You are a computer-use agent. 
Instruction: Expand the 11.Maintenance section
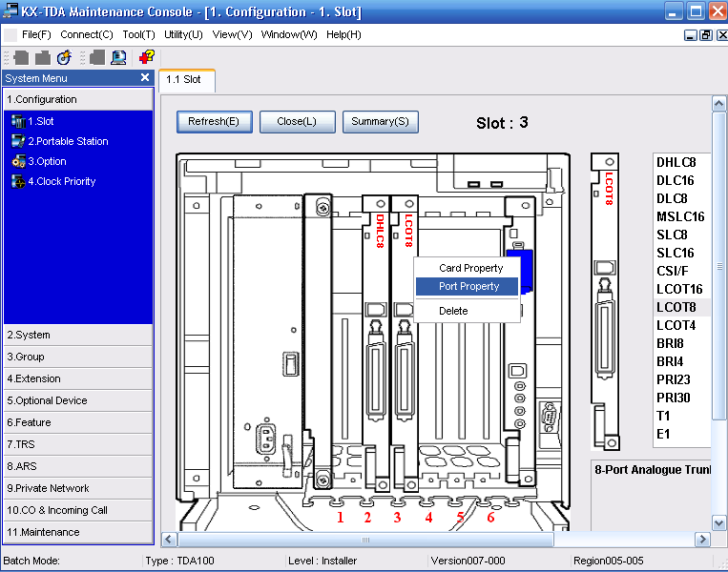(x=78, y=532)
